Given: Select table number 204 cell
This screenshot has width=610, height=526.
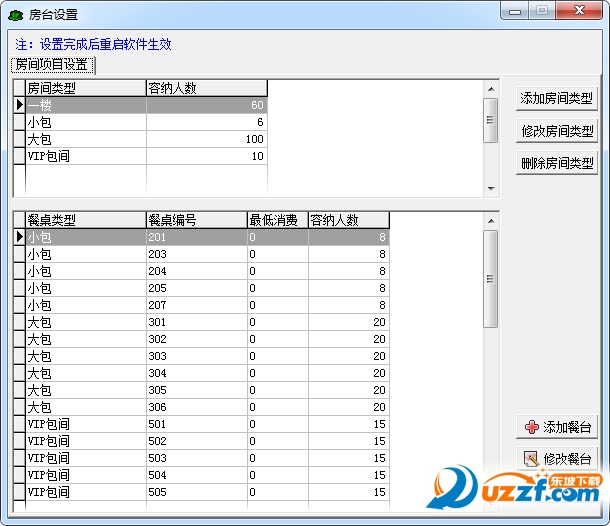Looking at the screenshot, I should click(x=197, y=271).
